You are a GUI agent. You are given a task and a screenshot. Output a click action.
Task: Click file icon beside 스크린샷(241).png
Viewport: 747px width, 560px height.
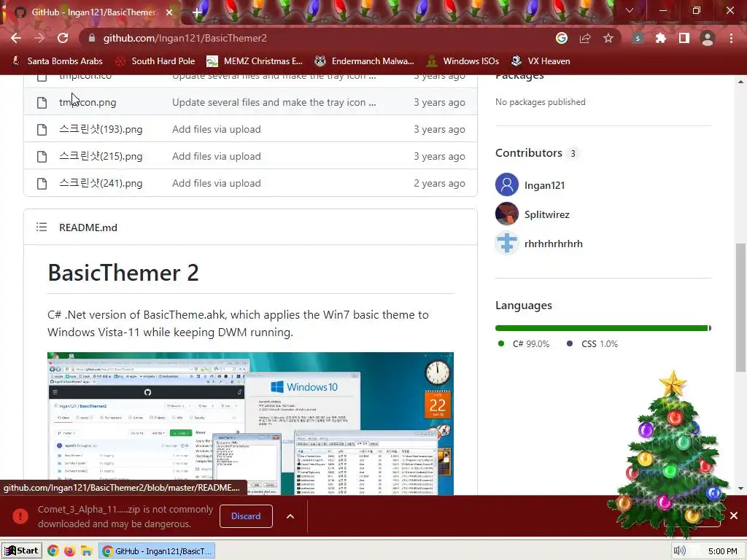pyautogui.click(x=42, y=183)
